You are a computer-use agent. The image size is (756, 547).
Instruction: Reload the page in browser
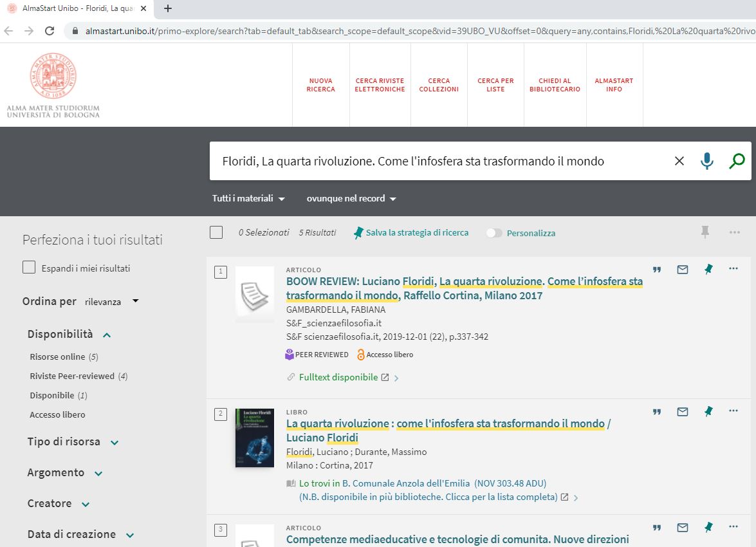pyautogui.click(x=49, y=31)
